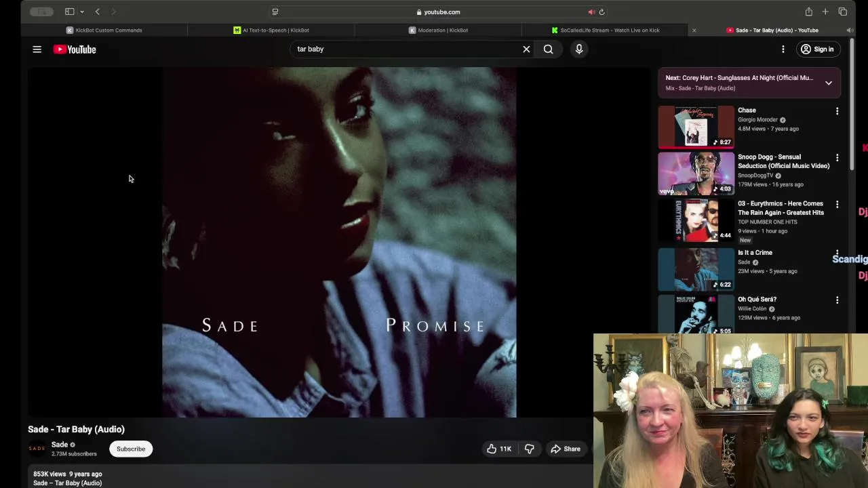Open options for Eurythmics video

(837, 205)
